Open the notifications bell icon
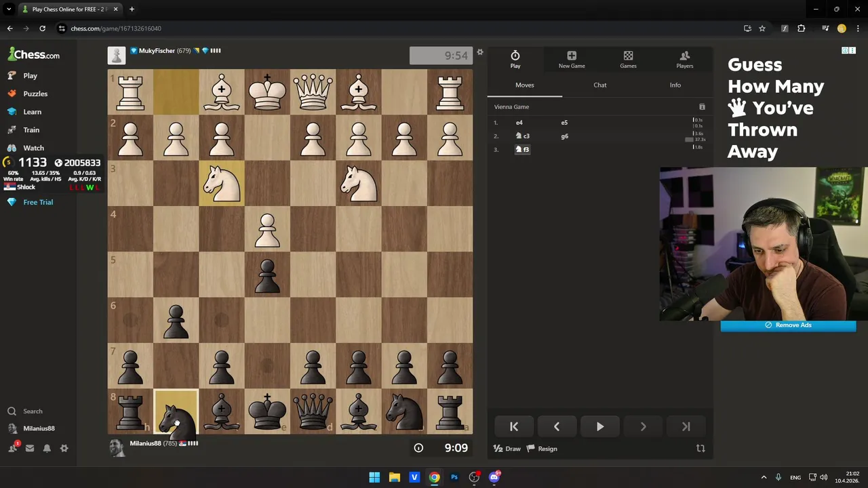This screenshot has height=488, width=868. [x=47, y=448]
